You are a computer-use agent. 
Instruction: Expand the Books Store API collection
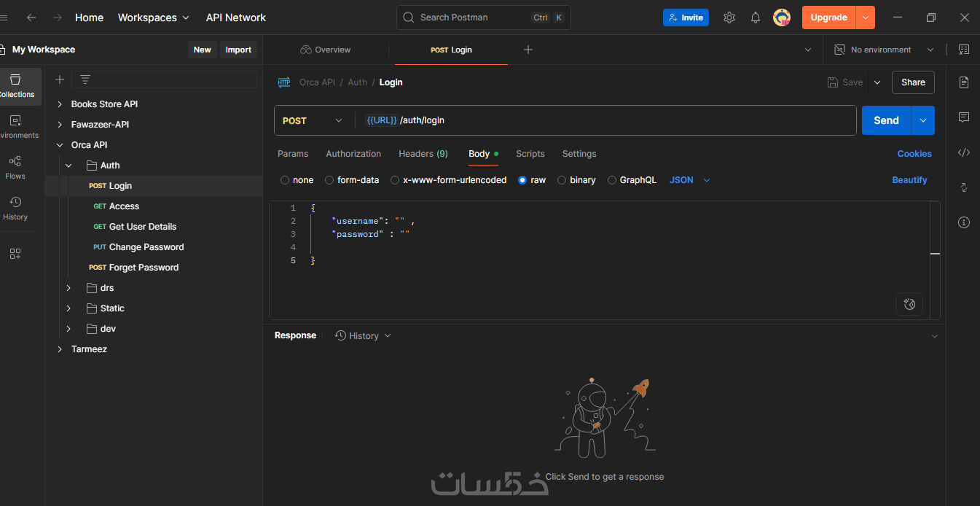60,104
